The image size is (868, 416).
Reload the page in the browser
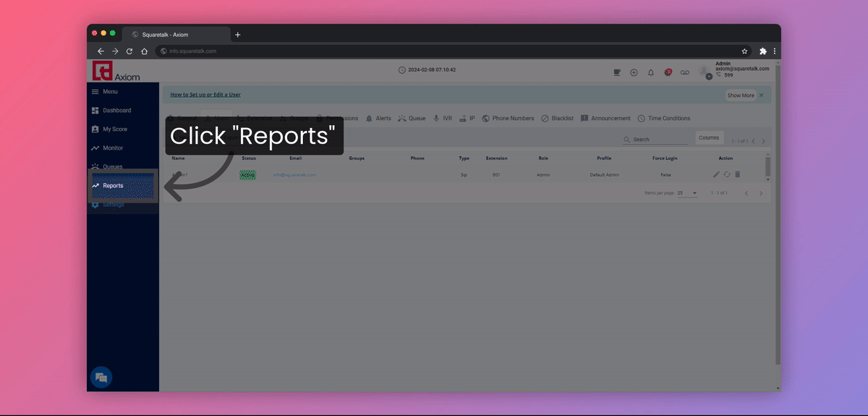[x=129, y=51]
